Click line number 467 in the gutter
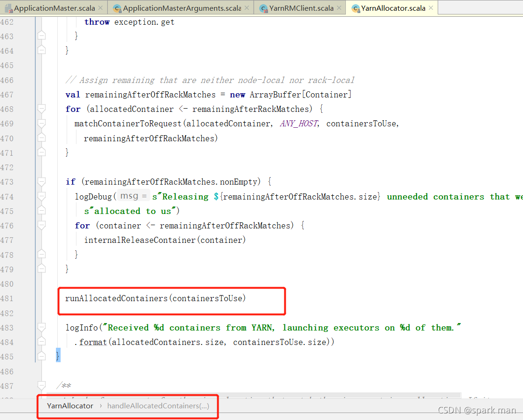This screenshot has width=523, height=420. [x=7, y=95]
